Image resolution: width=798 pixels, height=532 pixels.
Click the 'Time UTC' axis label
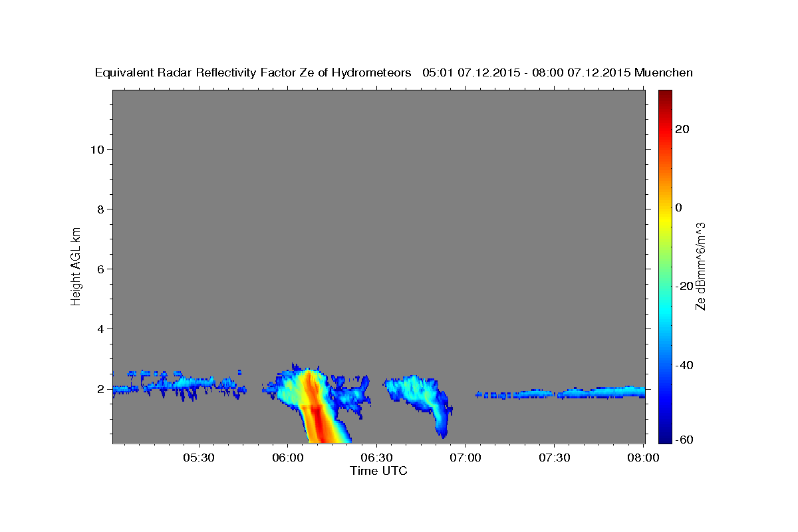click(378, 471)
